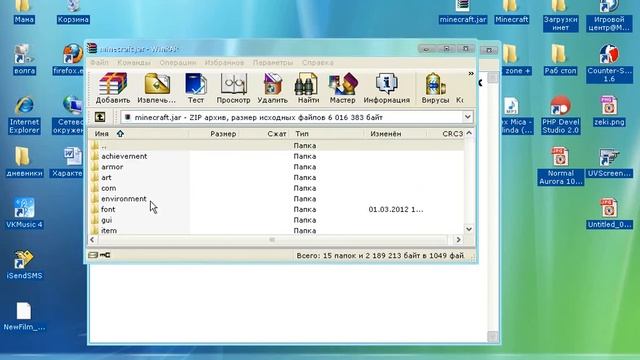Click the Удалить (Delete) toolbar icon
Image resolution: width=640 pixels, height=360 pixels.
coord(272,88)
